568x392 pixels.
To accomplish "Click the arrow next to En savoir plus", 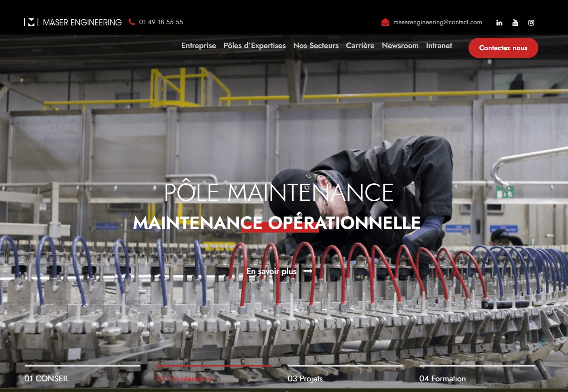I will pos(308,271).
